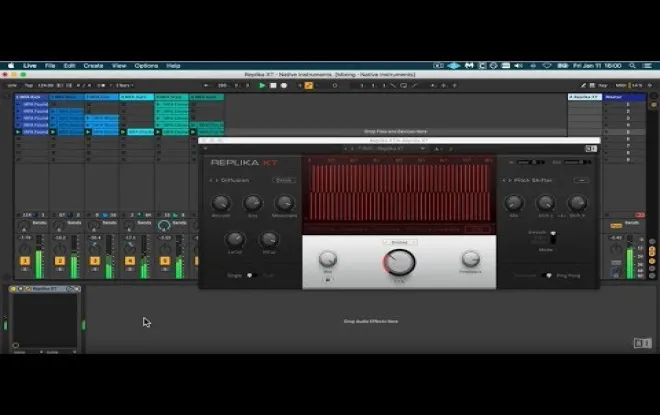This screenshot has width=660, height=415.
Task: Start playback with the green Play button
Action: click(x=262, y=85)
